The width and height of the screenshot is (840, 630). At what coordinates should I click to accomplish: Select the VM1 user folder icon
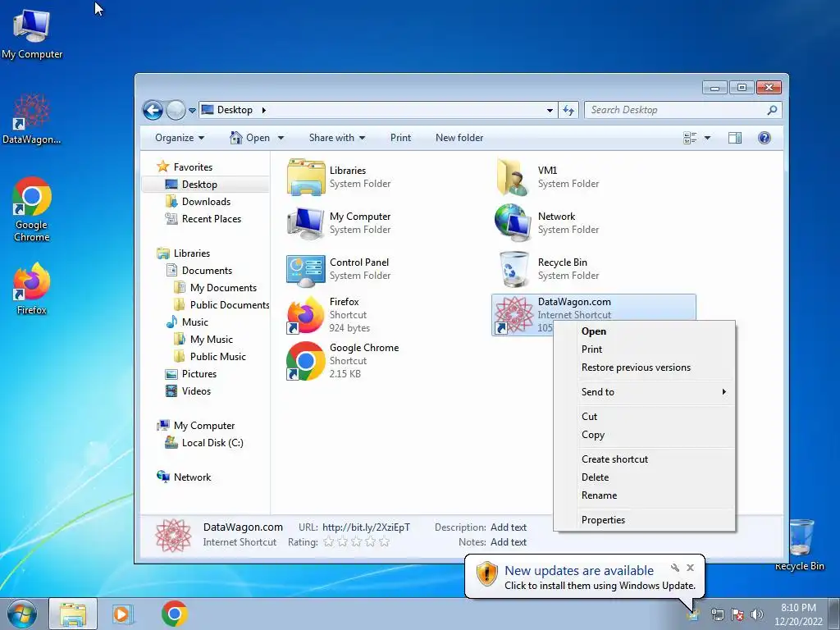[513, 177]
